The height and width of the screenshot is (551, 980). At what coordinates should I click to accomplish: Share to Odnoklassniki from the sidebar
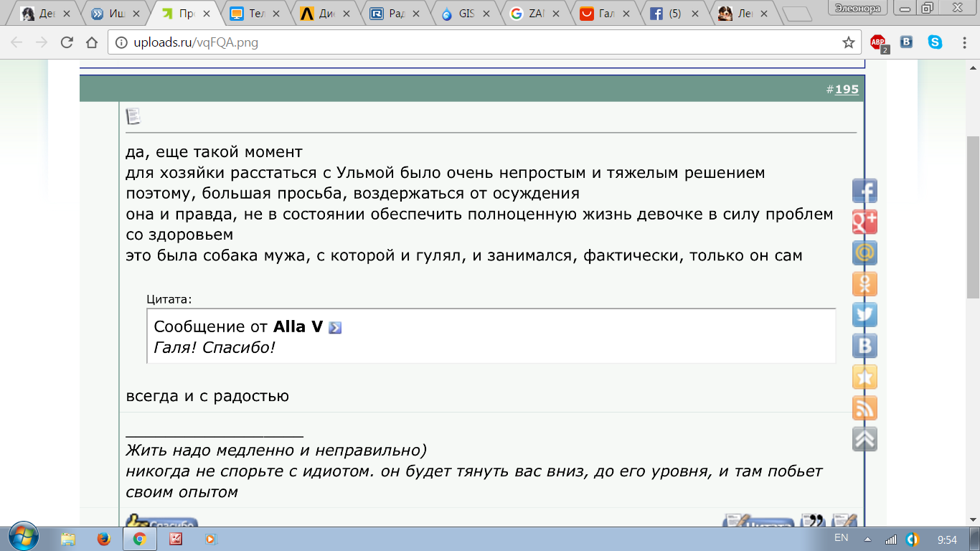pyautogui.click(x=864, y=284)
